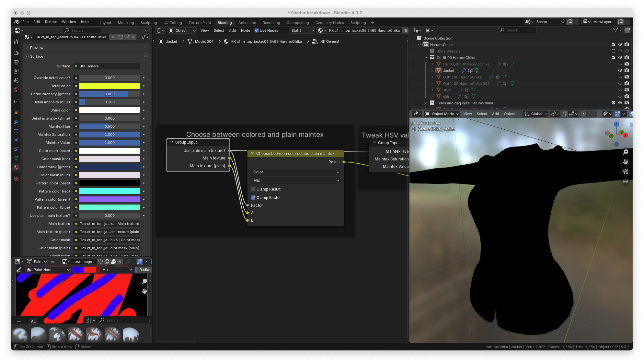This screenshot has height=364, width=644.
Task: Click the Detail color yellow swatch
Action: (109, 86)
